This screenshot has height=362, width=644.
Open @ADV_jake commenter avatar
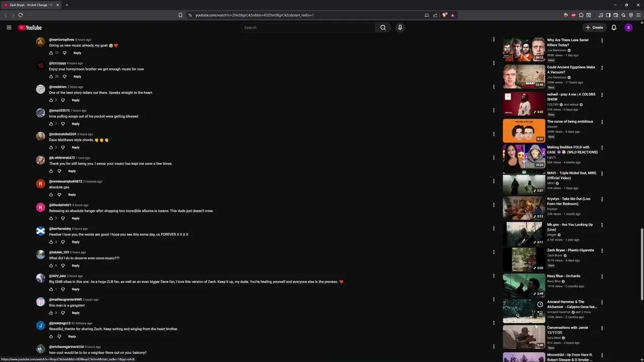pyautogui.click(x=40, y=278)
